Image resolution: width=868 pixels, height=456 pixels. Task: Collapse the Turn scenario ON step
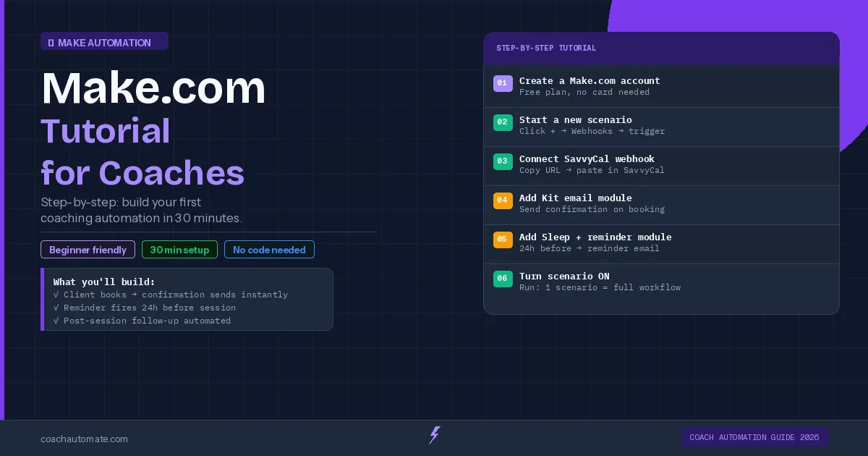click(x=662, y=282)
